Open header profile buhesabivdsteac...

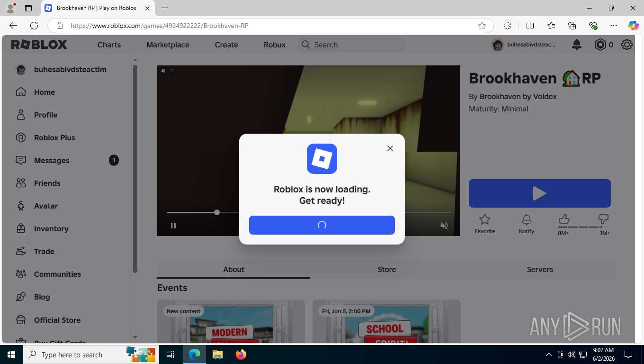click(x=524, y=45)
